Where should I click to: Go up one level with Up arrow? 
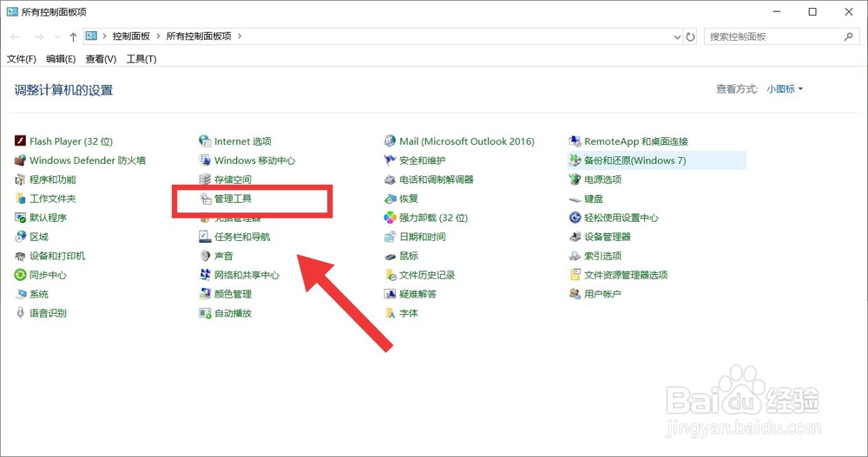coord(73,37)
